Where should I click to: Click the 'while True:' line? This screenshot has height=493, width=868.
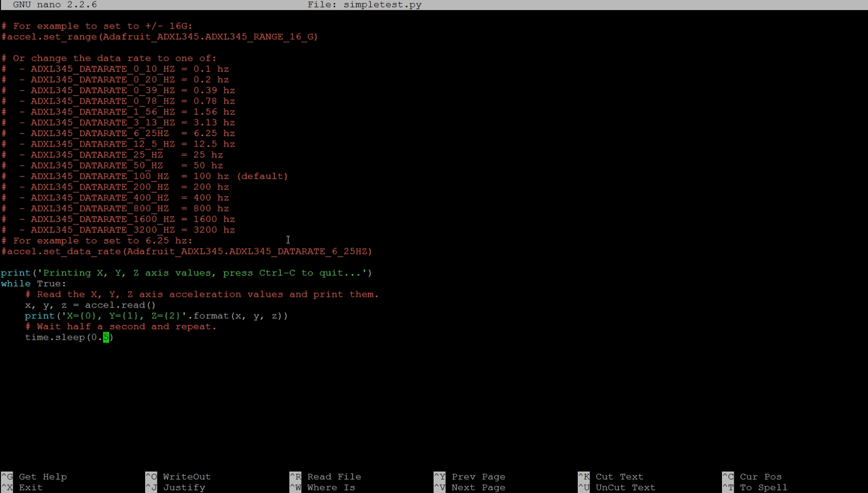point(34,284)
